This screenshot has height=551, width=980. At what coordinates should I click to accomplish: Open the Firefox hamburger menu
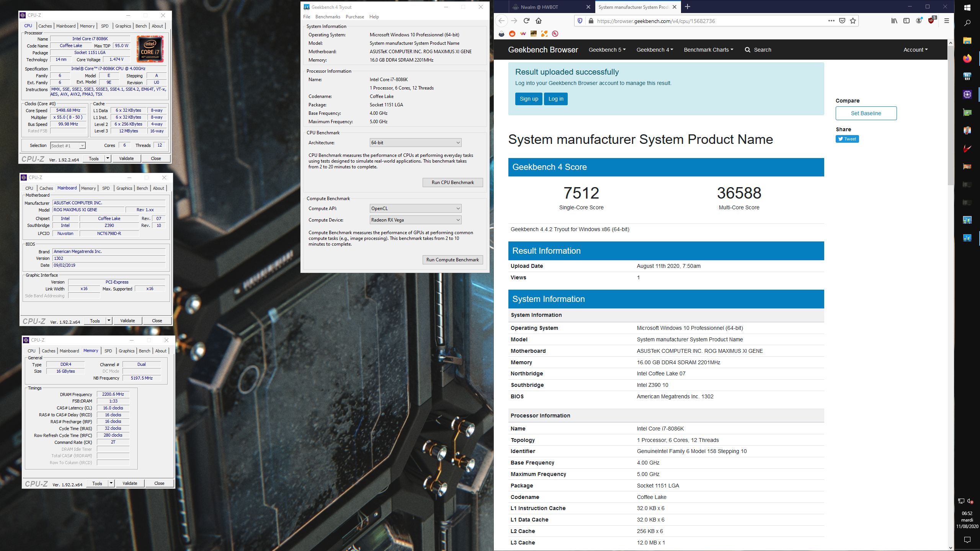pos(947,21)
